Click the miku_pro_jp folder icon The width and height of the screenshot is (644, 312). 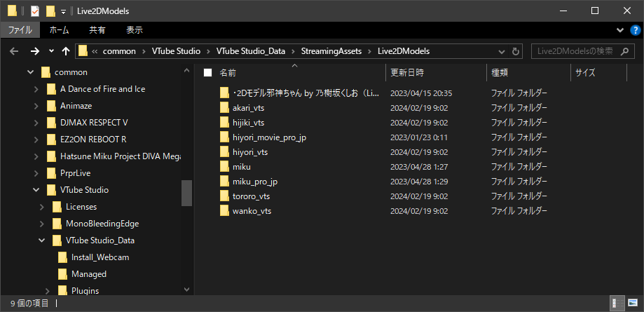[x=224, y=182]
